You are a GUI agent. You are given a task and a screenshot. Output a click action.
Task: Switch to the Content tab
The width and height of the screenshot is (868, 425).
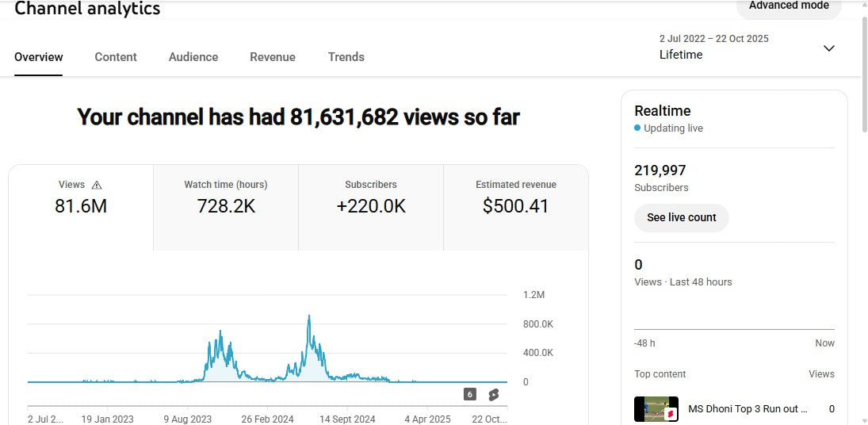[x=116, y=57]
